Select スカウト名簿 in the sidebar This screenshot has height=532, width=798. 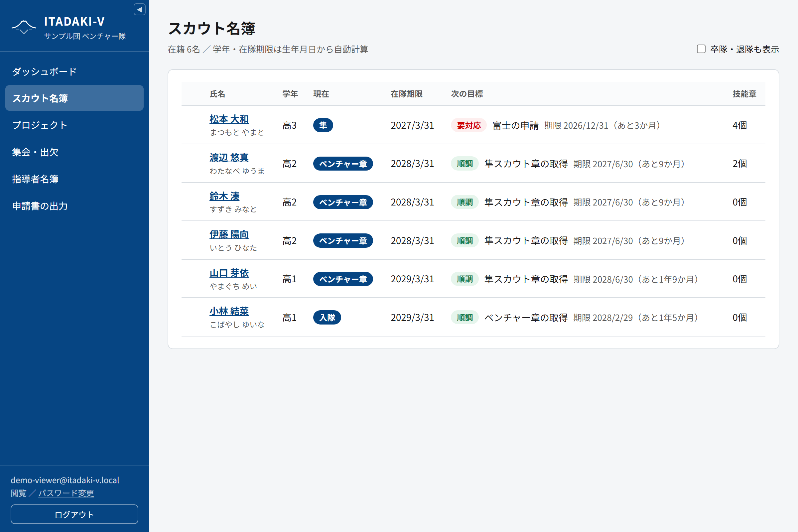tap(74, 98)
